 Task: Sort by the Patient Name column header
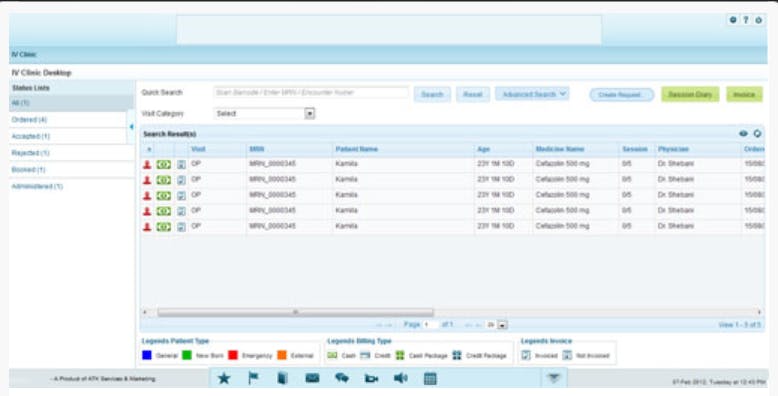point(356,149)
